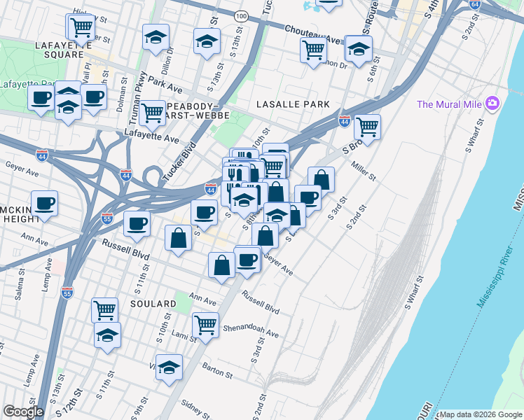Select the Sidney St street label
This screenshot has height=420, width=524.
click(195, 409)
